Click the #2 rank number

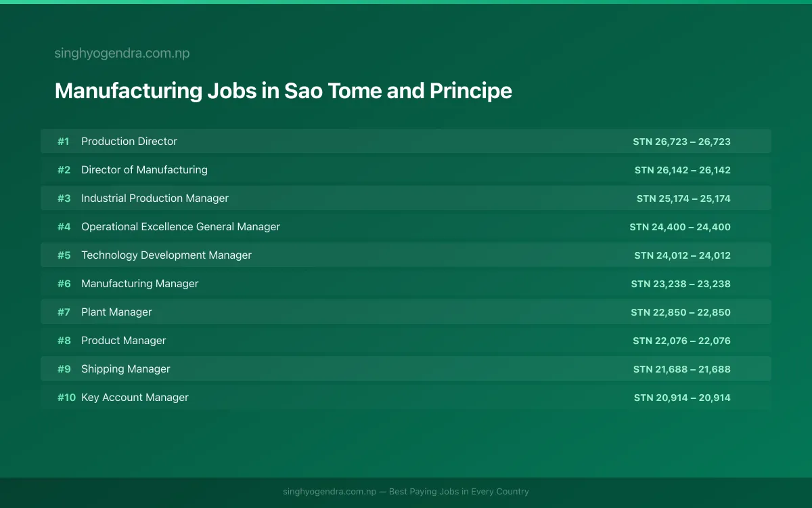[64, 170]
